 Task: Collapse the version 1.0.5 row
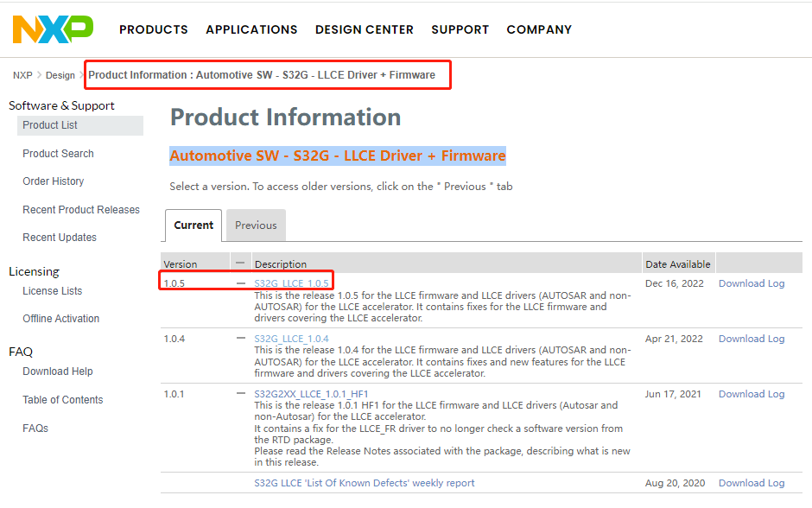coord(241,283)
